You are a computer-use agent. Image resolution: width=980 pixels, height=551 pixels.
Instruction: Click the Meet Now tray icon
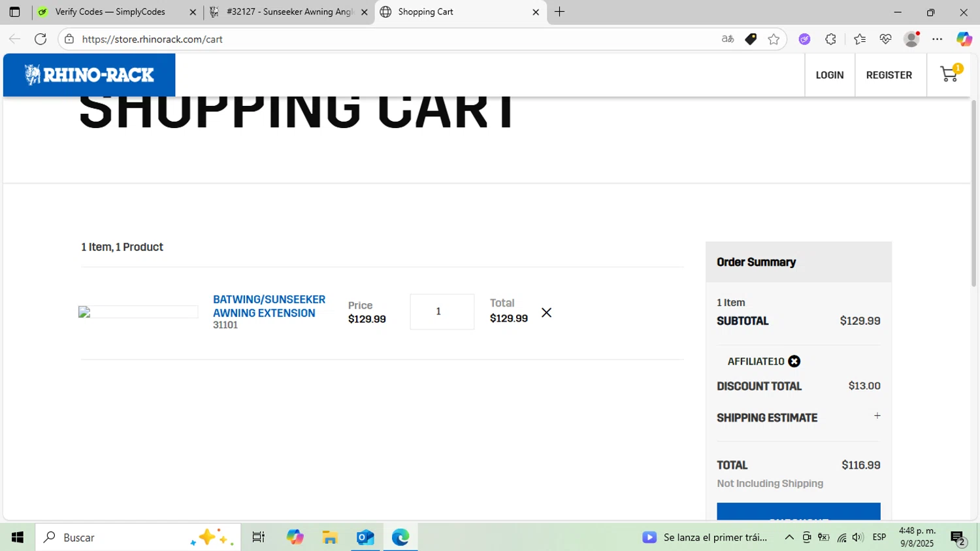coord(807,537)
